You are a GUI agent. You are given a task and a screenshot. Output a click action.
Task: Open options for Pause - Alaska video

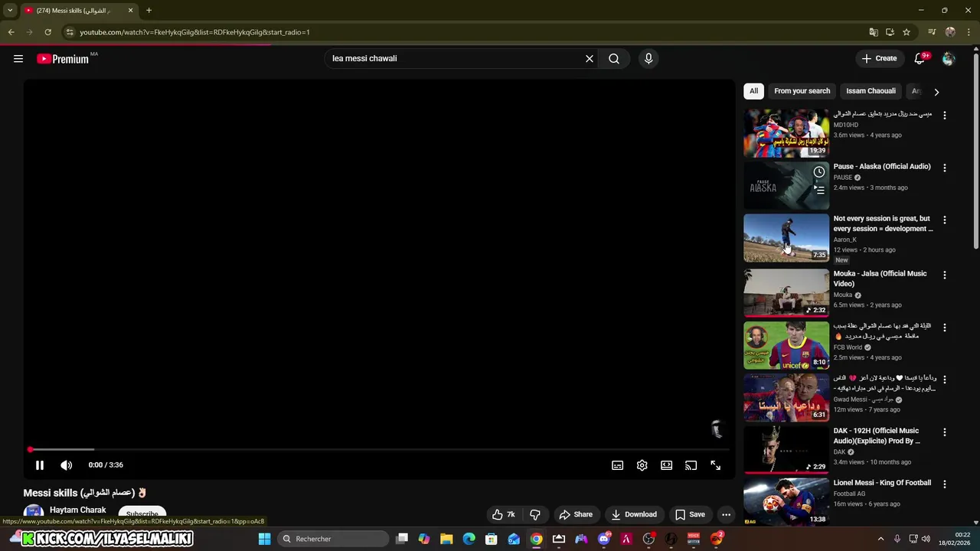tap(945, 168)
